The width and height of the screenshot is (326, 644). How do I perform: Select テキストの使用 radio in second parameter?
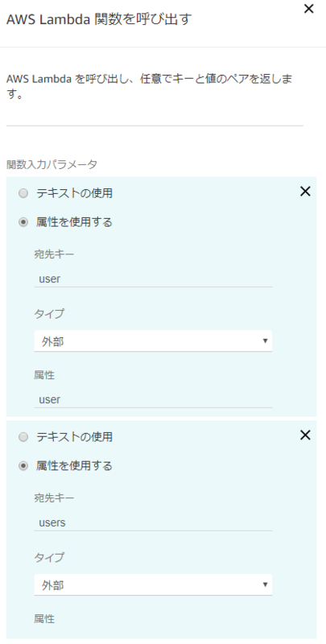[x=23, y=437]
